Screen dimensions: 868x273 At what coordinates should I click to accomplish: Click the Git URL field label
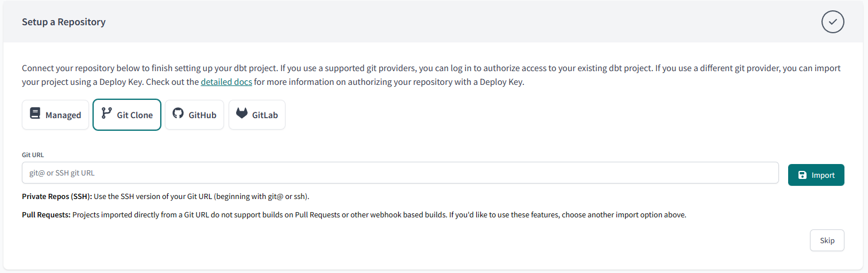coord(33,155)
